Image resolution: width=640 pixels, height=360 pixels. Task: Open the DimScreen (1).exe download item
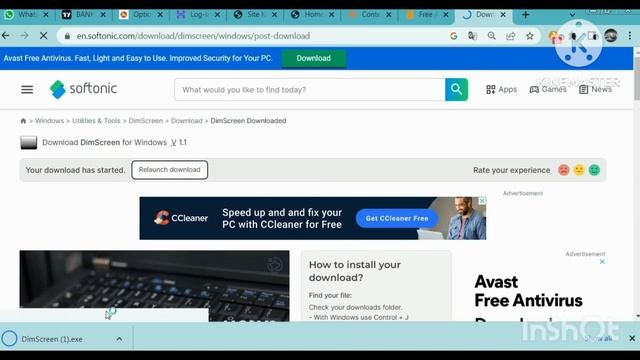tap(52, 339)
